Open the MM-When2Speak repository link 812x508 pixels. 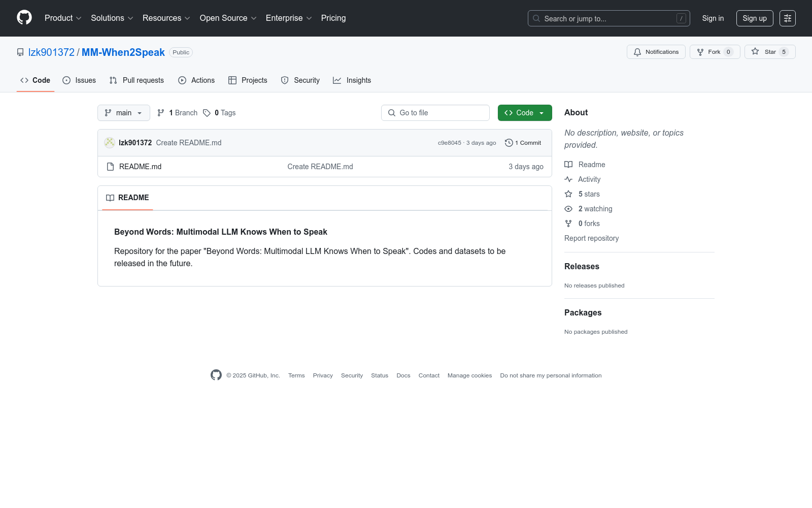[x=123, y=52]
